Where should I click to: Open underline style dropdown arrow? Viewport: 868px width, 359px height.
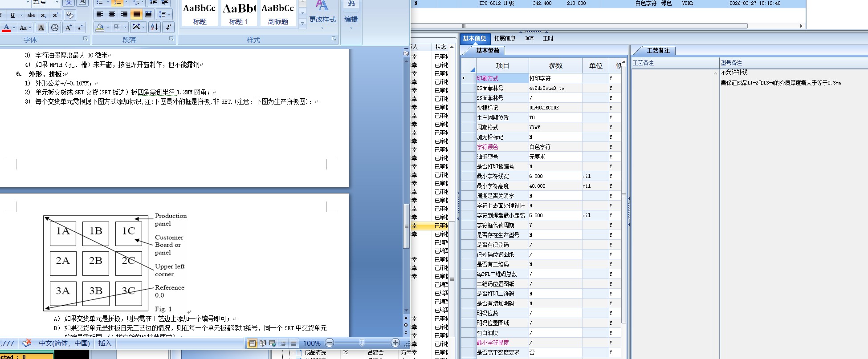tap(21, 15)
